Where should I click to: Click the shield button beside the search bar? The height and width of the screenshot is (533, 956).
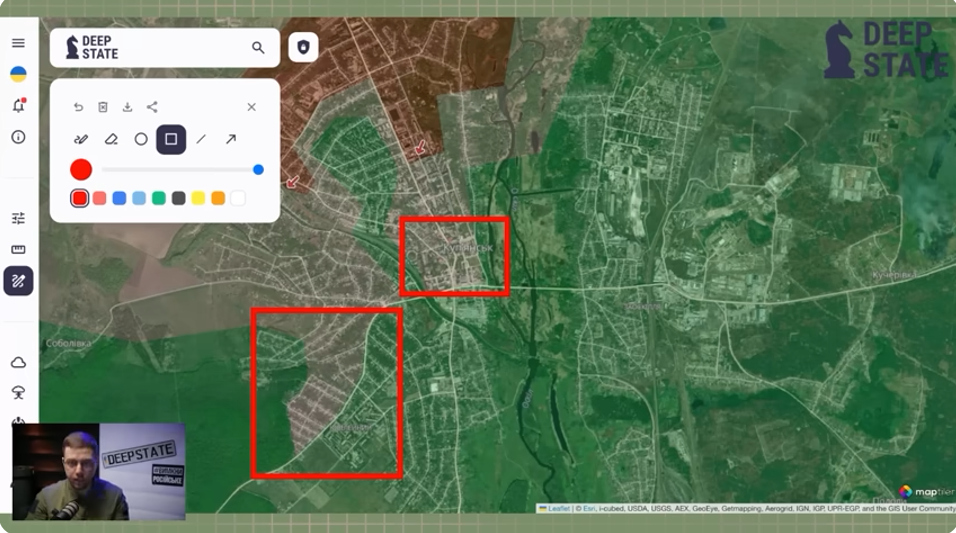(x=303, y=47)
